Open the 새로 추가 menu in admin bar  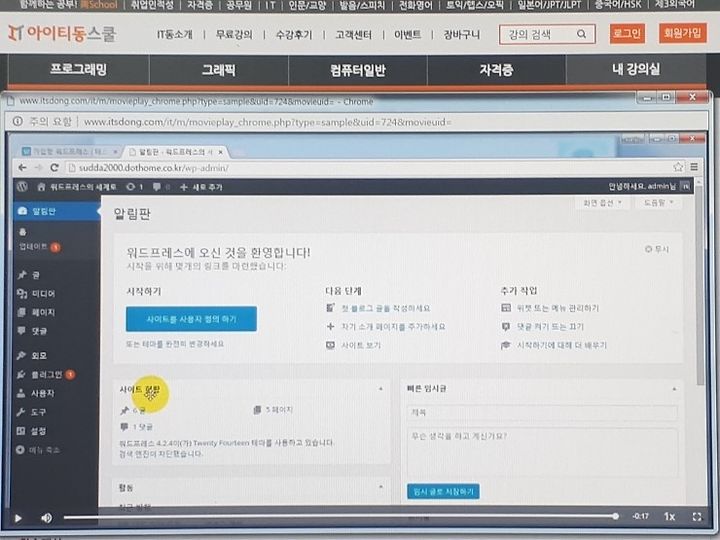201,187
